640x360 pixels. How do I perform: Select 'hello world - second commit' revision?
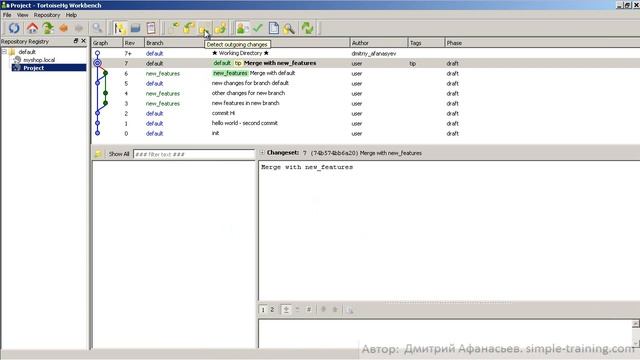coord(365,123)
